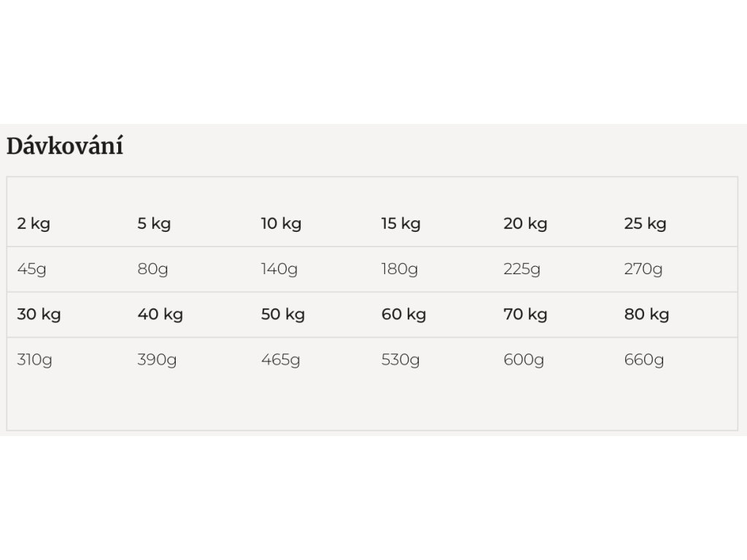
Task: Select the 30 kg weight cell
Action: [x=39, y=314]
